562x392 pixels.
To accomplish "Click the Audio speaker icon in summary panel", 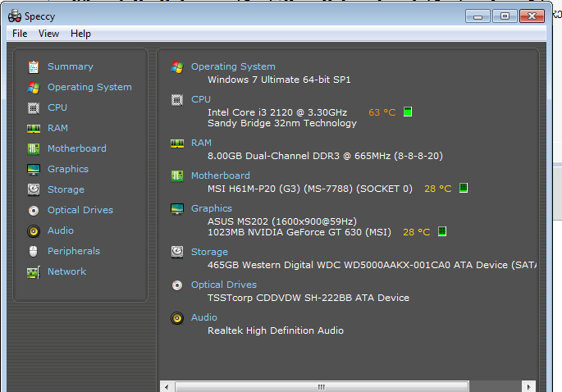I will pos(177,318).
